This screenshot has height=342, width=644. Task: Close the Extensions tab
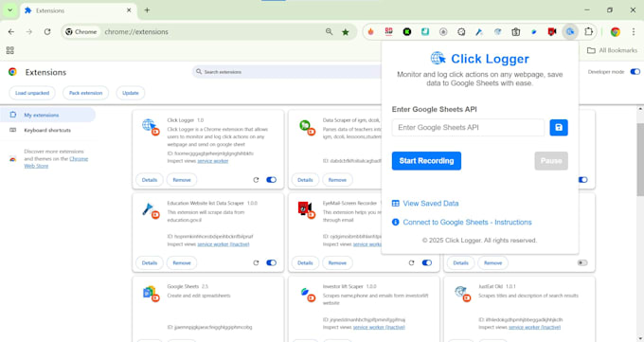coord(129,10)
